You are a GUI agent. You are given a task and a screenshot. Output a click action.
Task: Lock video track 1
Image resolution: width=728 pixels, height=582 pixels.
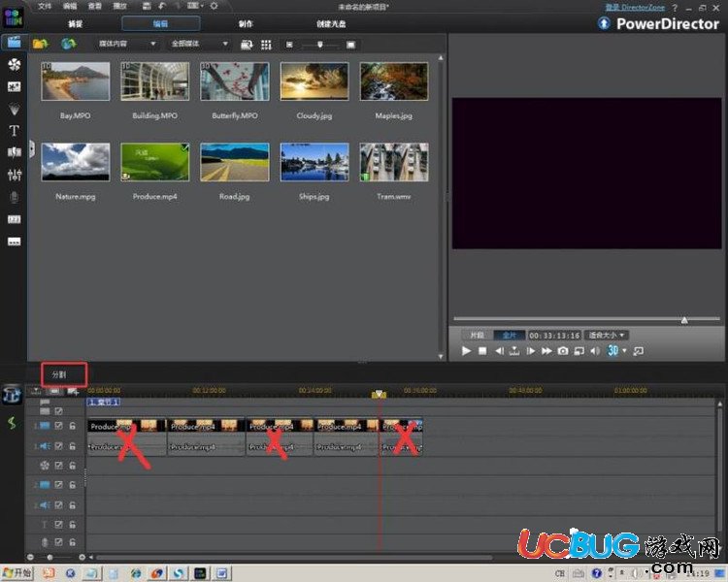tap(73, 426)
